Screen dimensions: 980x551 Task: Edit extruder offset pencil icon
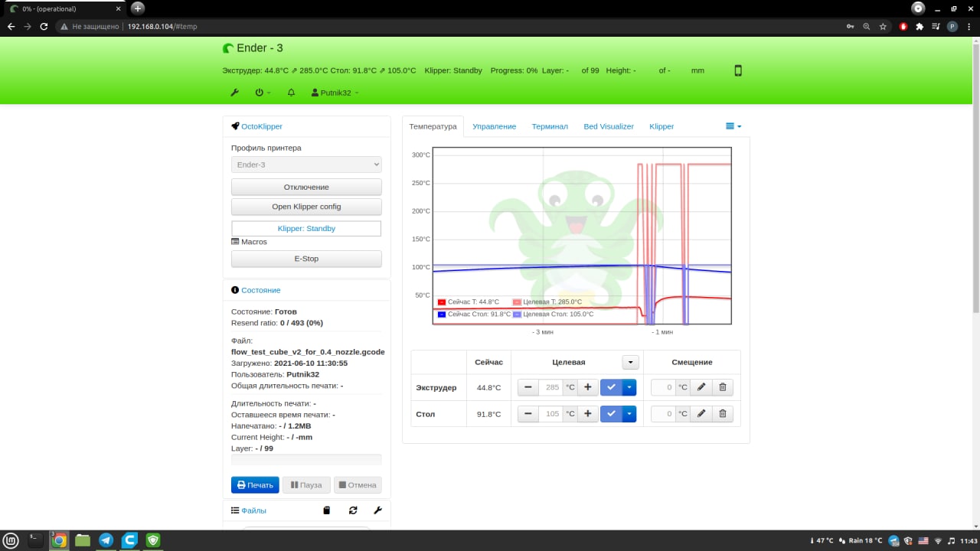tap(701, 387)
